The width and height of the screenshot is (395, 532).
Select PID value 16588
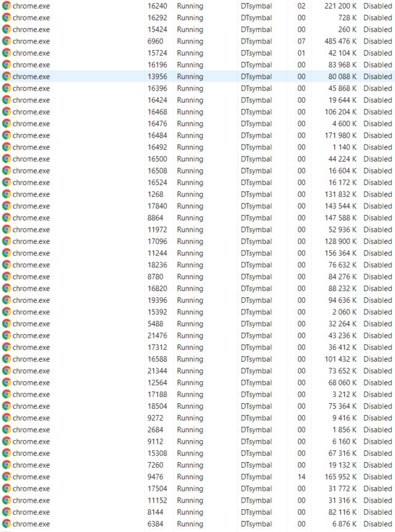[157, 359]
